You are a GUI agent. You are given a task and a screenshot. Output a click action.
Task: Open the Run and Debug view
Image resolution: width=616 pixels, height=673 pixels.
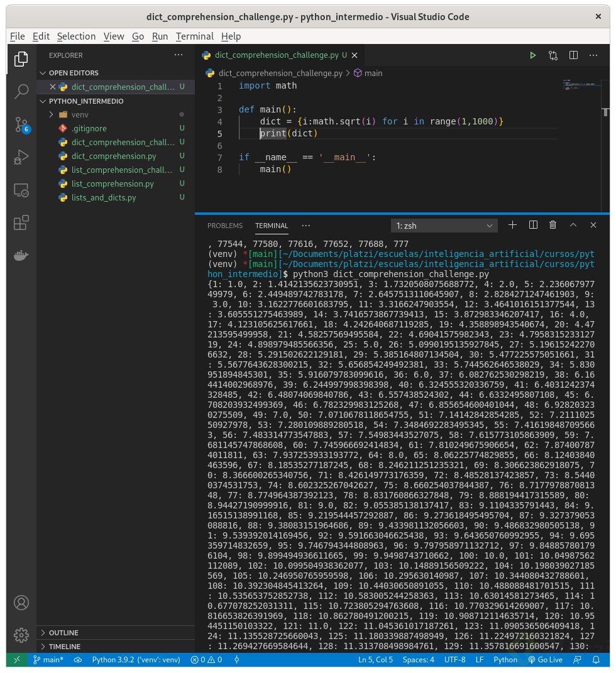[21, 156]
